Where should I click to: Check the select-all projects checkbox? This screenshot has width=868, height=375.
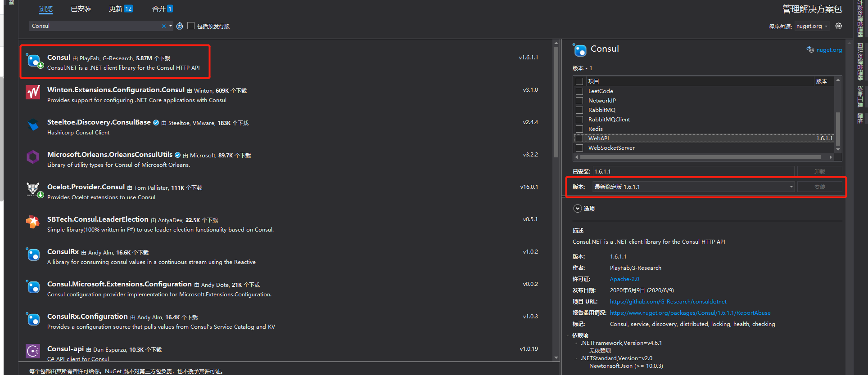579,81
